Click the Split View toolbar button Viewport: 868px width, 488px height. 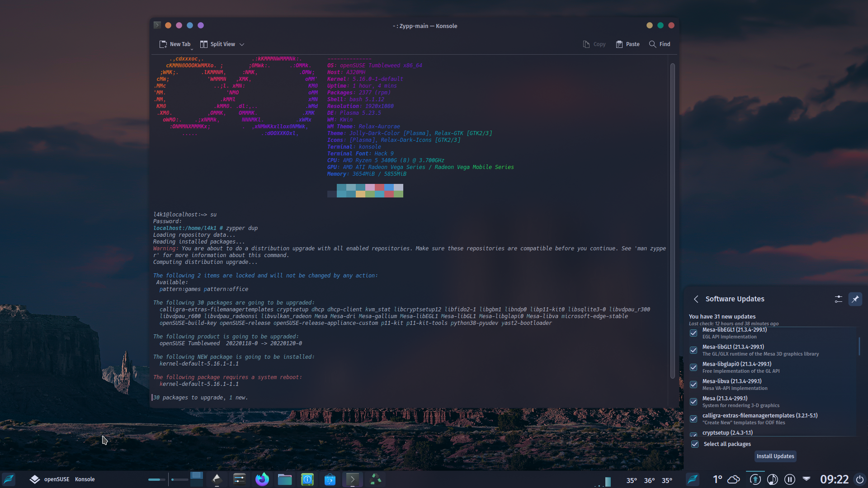coord(217,44)
